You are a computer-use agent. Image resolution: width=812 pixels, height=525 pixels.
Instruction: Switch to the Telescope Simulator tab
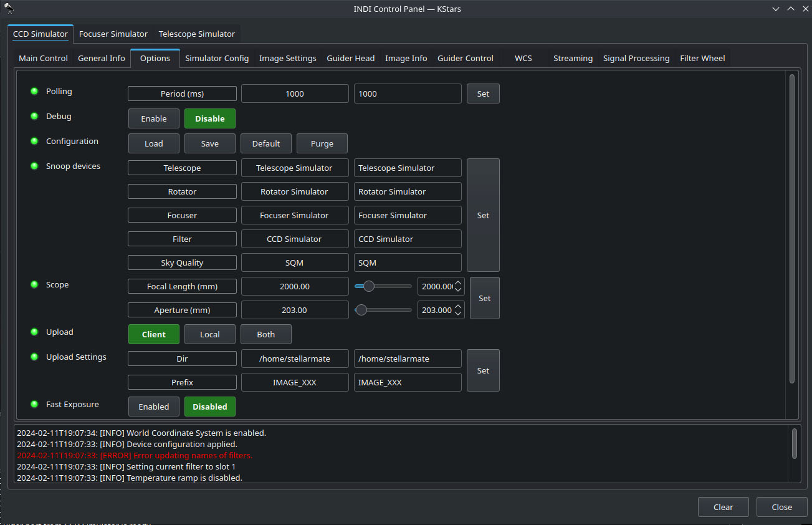pos(197,34)
